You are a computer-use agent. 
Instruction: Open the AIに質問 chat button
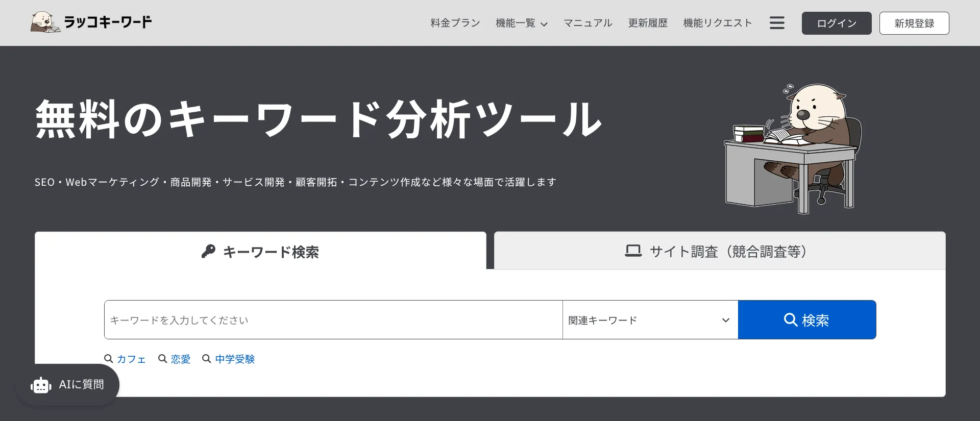coord(67,385)
